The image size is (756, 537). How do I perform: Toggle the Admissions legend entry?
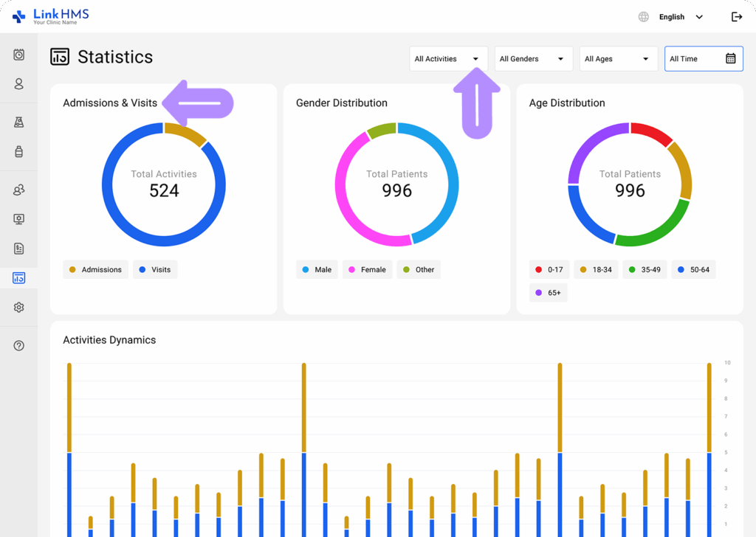point(95,269)
